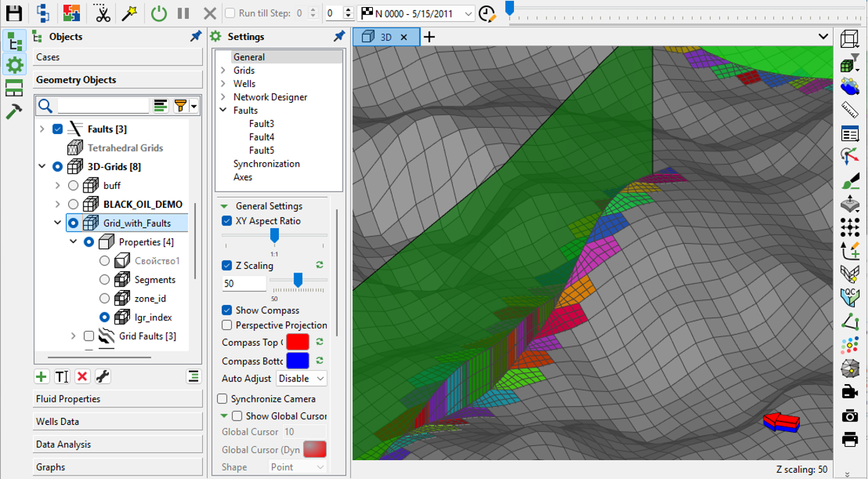Image resolution: width=868 pixels, height=479 pixels.
Task: Open the Auto Adjust Disable dropdown
Action: [x=302, y=379]
